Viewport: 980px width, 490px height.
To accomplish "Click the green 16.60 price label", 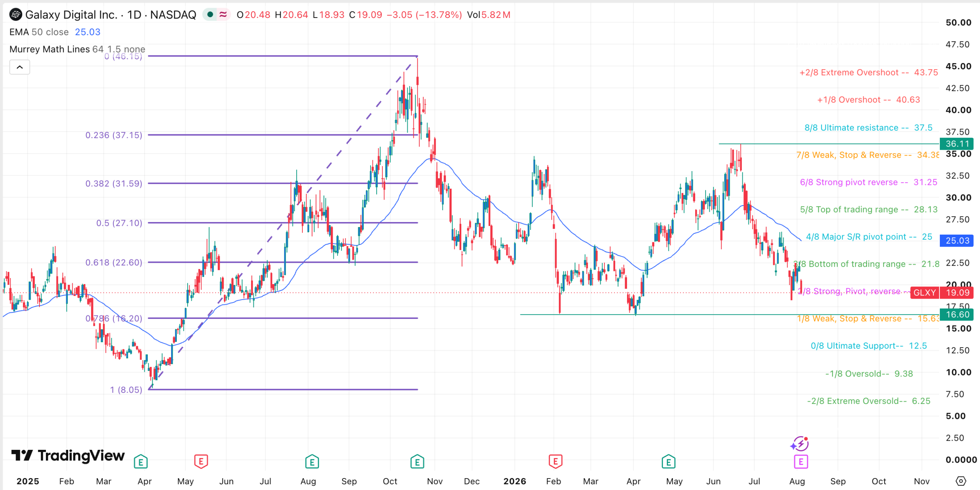I will tap(957, 315).
